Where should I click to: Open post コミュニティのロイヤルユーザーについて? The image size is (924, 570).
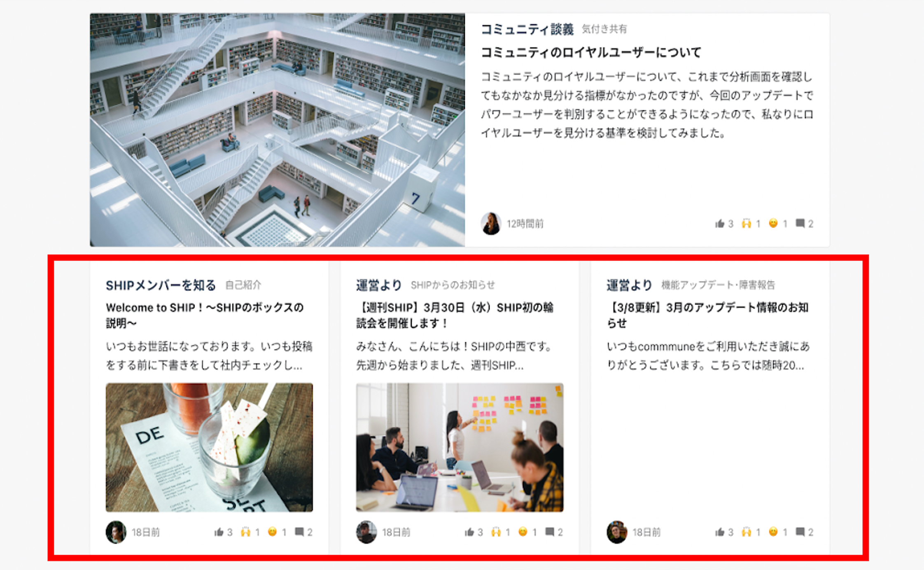coord(591,53)
